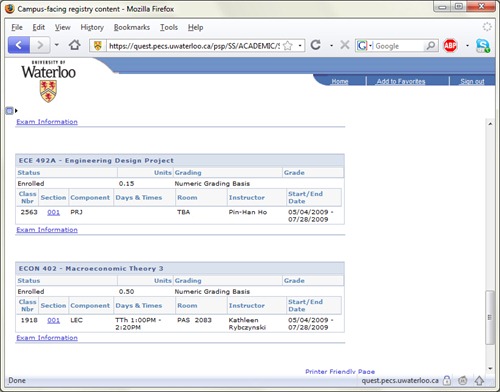The width and height of the screenshot is (500, 392).
Task: Click the up-arrow icon in status bar
Action: click(x=479, y=380)
